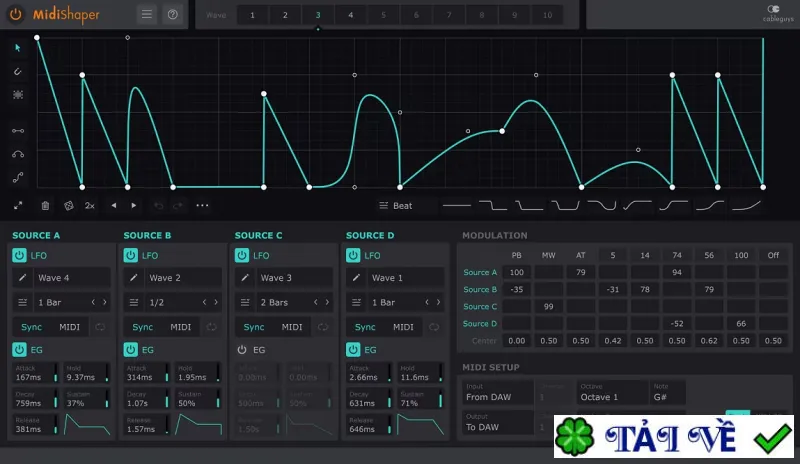800x464 pixels.
Task: Click the 2x double waveform button
Action: pyautogui.click(x=90, y=206)
